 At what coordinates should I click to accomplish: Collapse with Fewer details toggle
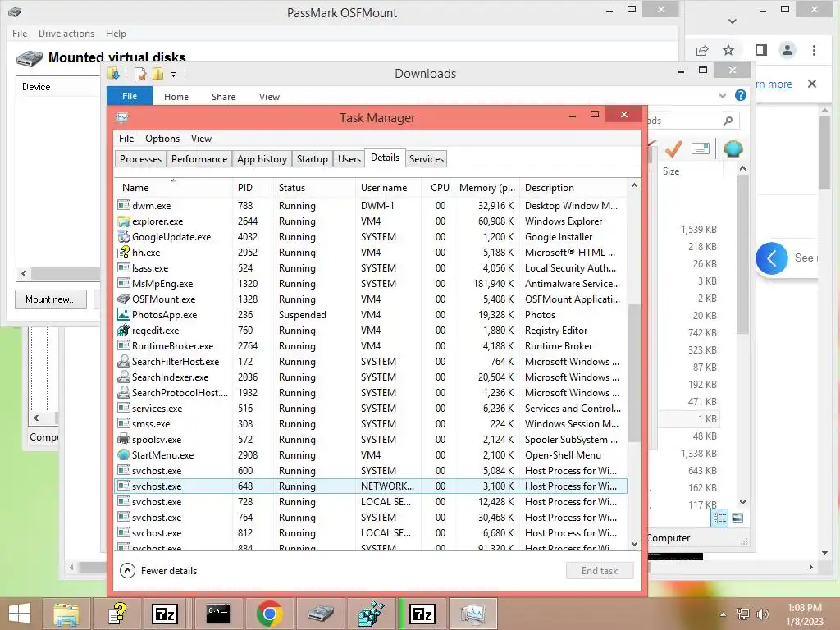tap(158, 571)
